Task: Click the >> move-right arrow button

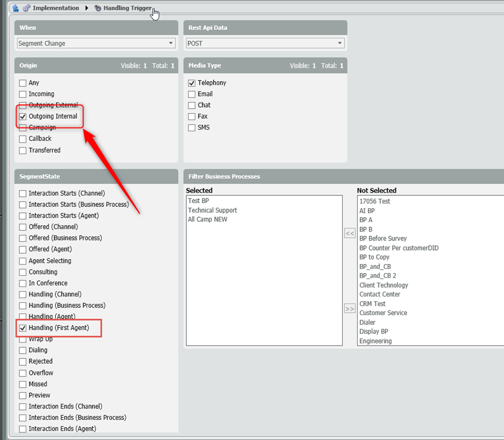Action: click(350, 309)
